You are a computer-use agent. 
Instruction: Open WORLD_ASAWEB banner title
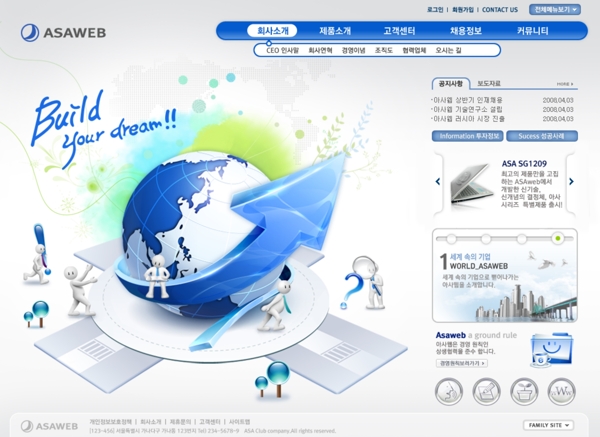tap(479, 266)
